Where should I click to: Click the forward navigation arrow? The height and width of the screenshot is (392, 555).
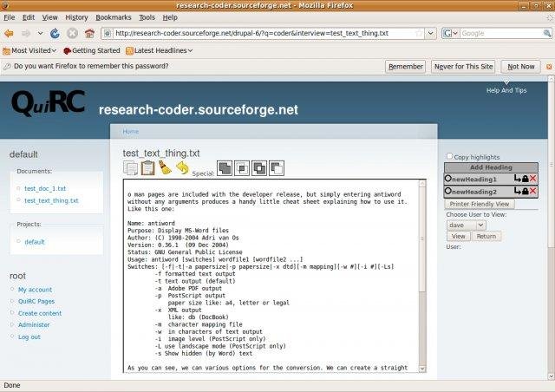coord(26,34)
